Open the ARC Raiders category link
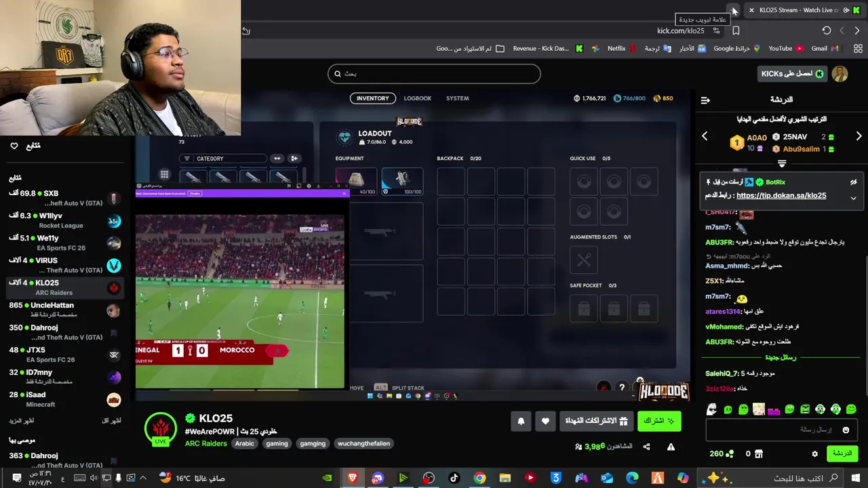Image resolution: width=868 pixels, height=488 pixels. point(206,443)
